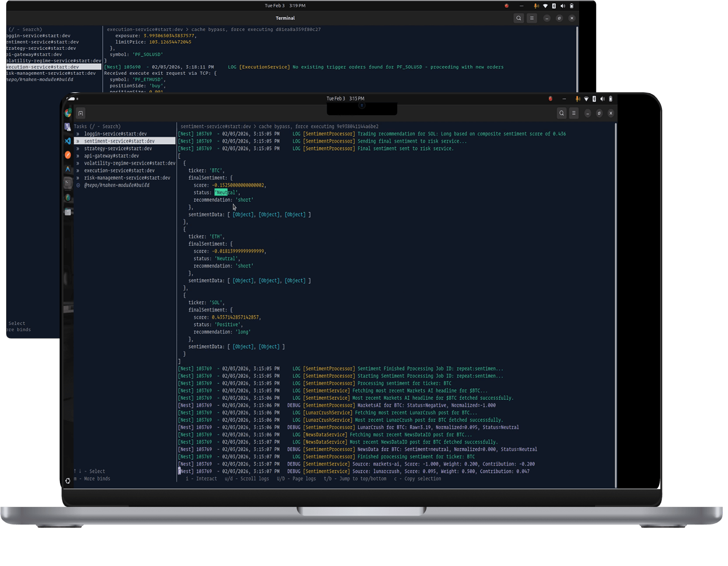
Task: Click risk-management-service task in back Terminal window
Action: [51, 73]
